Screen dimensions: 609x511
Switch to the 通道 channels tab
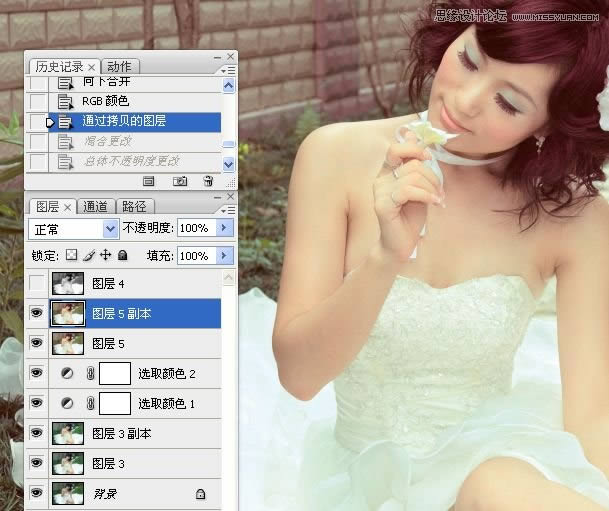tap(96, 207)
